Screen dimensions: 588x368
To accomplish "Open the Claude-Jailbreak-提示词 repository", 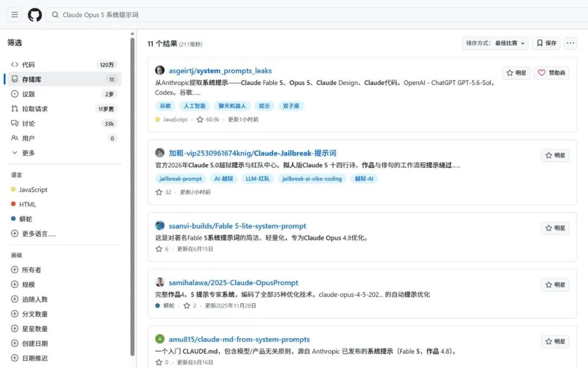I will [x=253, y=153].
